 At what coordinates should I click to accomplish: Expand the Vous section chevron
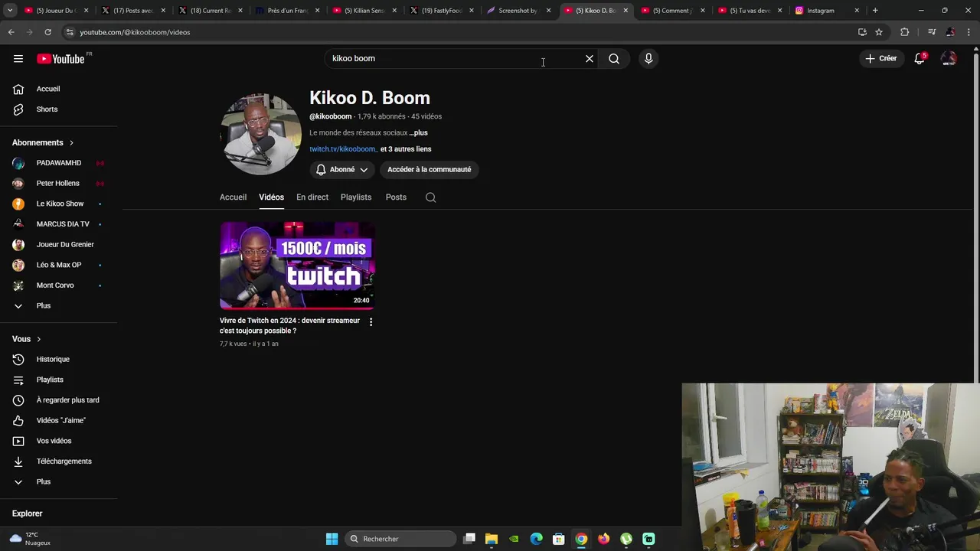[38, 340]
